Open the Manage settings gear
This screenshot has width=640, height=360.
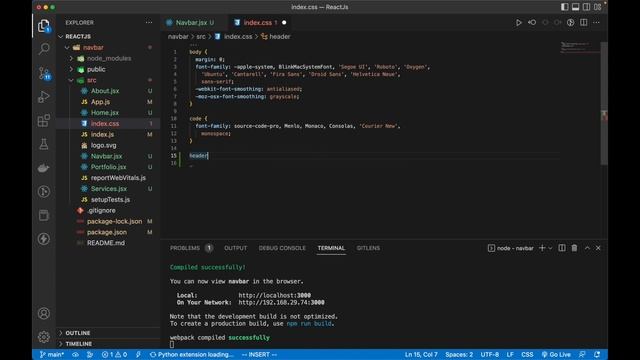[44, 337]
